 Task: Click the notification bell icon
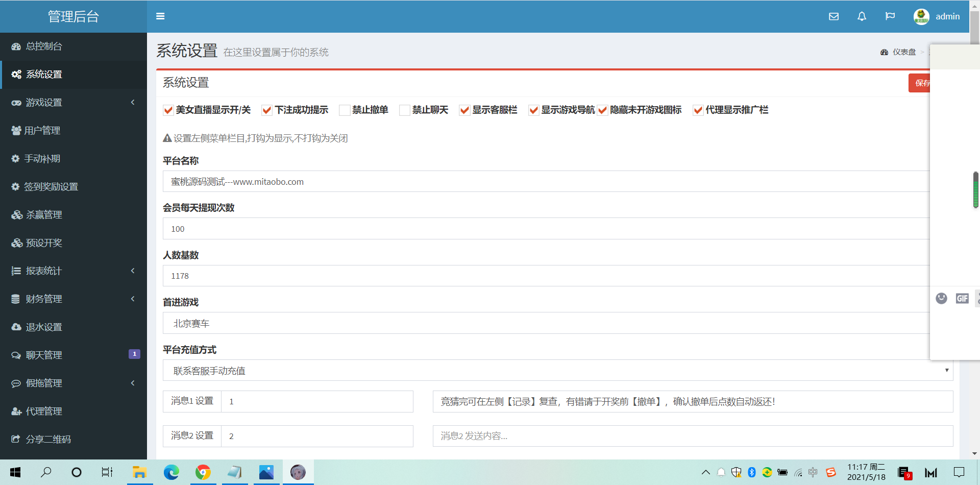coord(862,16)
